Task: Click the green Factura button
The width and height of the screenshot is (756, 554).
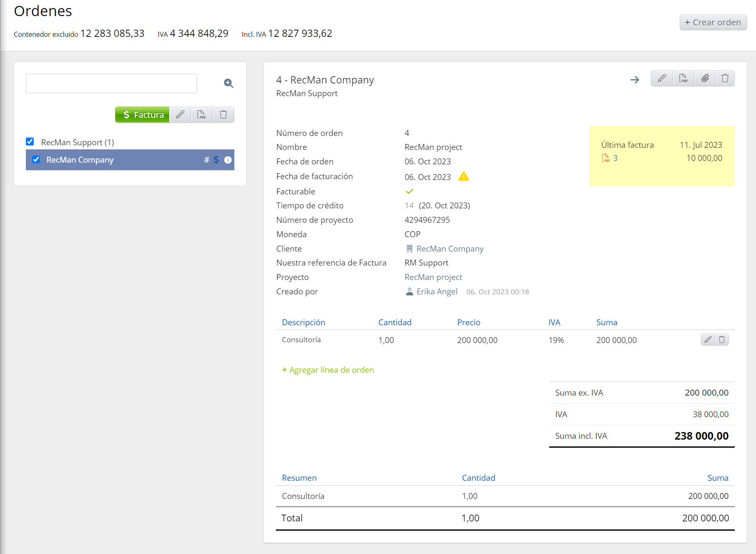Action: pos(142,115)
